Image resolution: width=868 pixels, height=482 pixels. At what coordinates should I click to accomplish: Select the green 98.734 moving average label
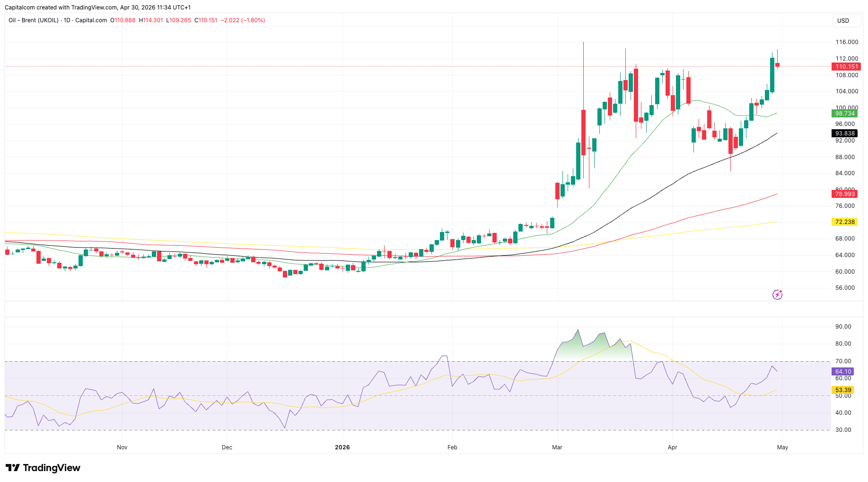pos(845,114)
